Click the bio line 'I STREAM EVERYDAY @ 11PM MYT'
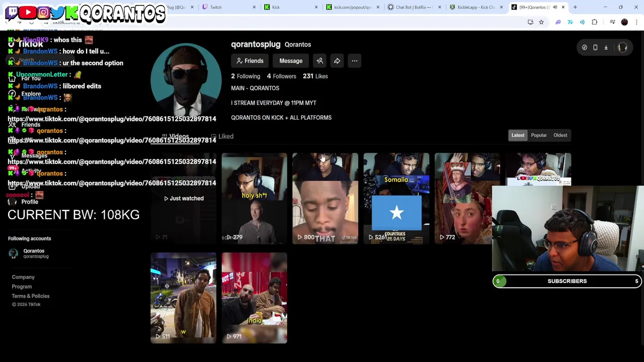The width and height of the screenshot is (644, 362). 274,103
